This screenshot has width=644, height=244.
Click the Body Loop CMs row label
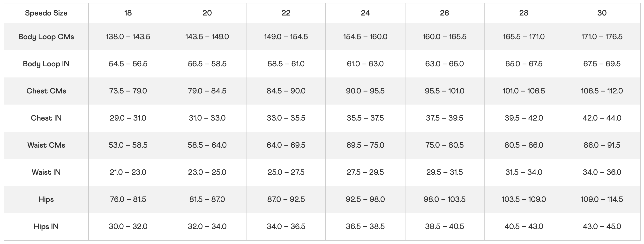tap(46, 37)
